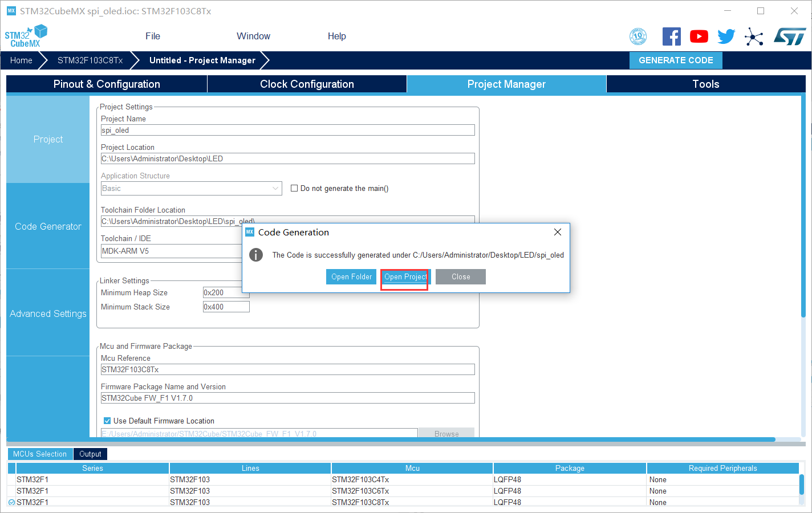Click the Firmware Package Name and Version field

288,398
